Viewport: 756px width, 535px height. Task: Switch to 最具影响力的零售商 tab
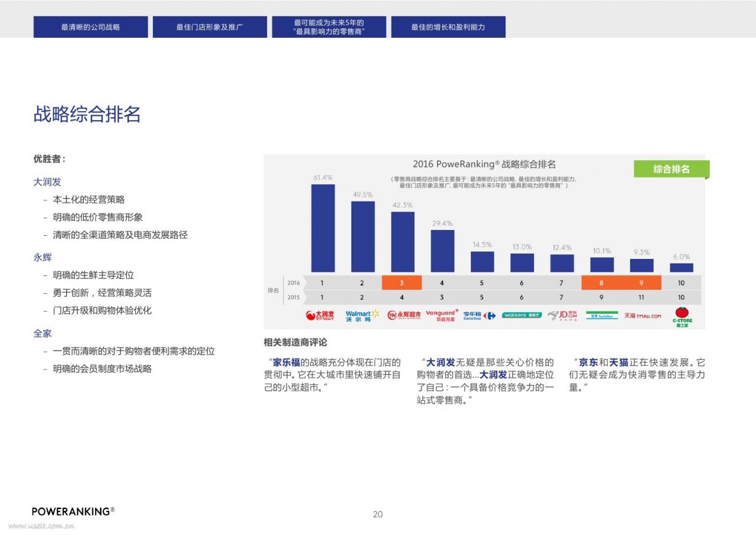pos(329,27)
